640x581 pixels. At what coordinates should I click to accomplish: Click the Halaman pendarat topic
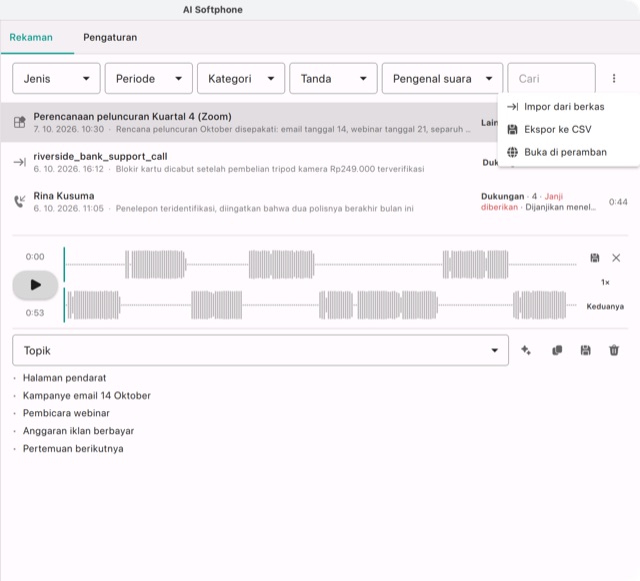pos(64,378)
